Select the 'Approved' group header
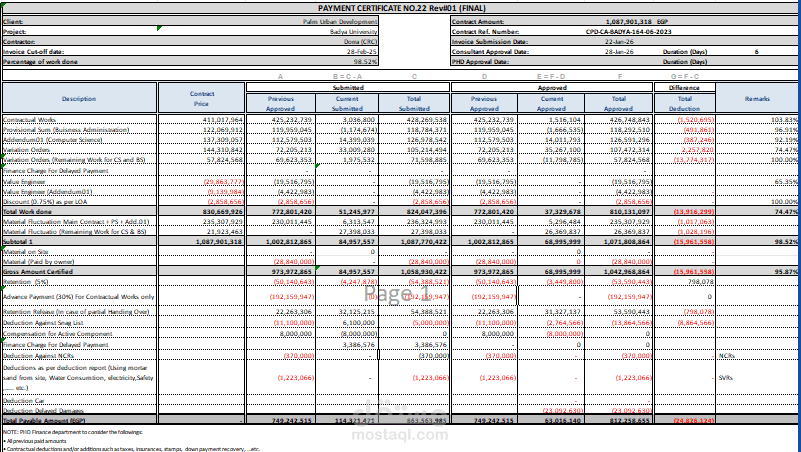The image size is (801, 452). point(552,87)
